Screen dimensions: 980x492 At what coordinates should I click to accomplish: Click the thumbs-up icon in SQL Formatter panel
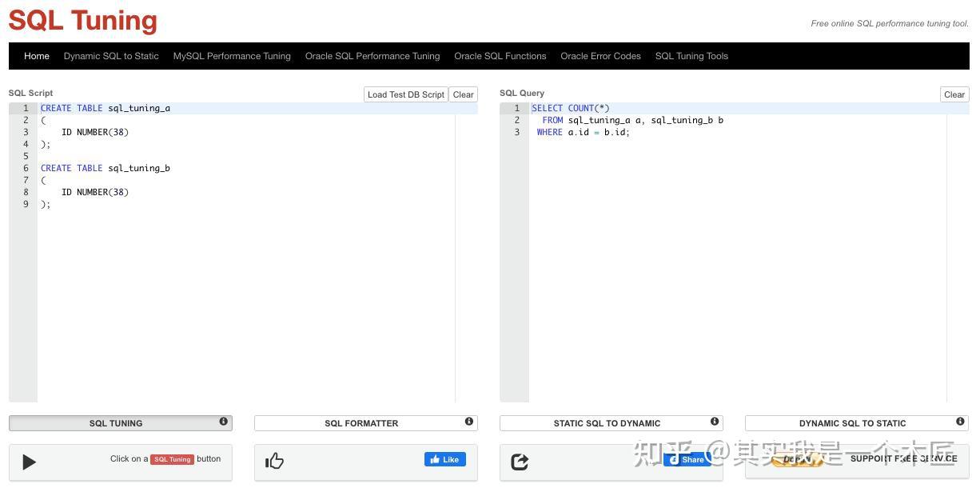pyautogui.click(x=275, y=461)
